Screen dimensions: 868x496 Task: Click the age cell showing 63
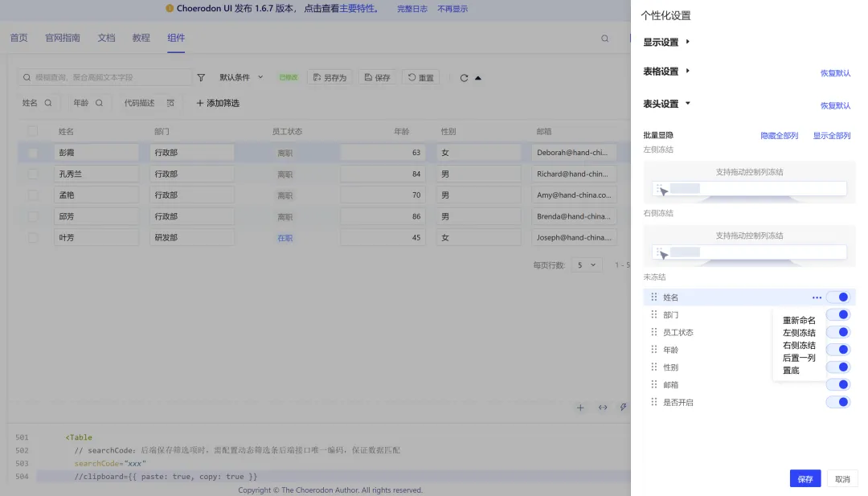point(383,153)
